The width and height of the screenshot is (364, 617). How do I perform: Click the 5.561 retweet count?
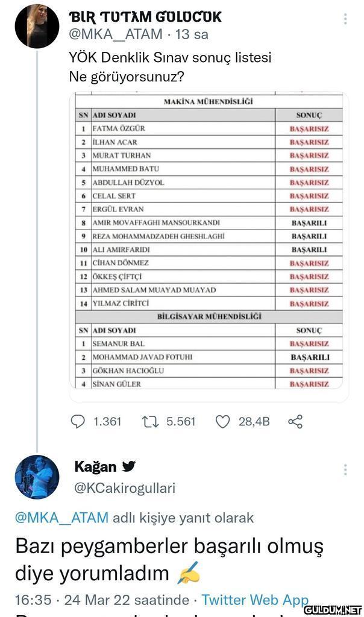(180, 421)
